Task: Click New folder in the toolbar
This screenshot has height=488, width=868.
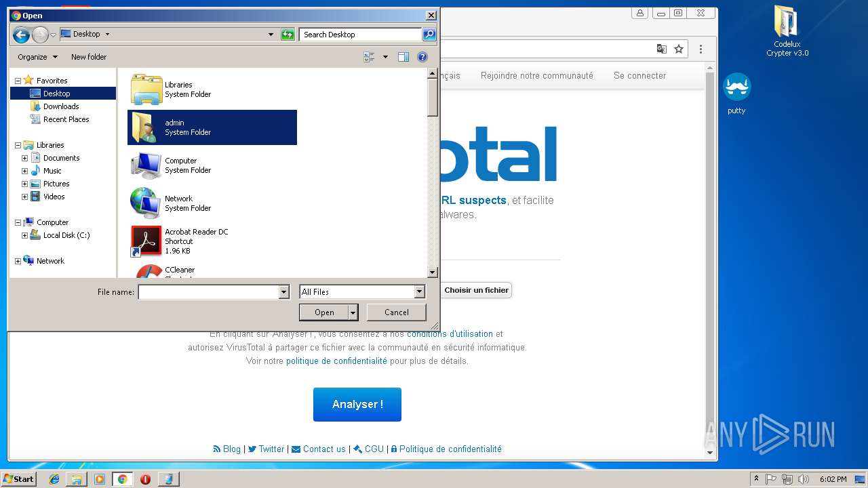Action: pyautogui.click(x=89, y=57)
